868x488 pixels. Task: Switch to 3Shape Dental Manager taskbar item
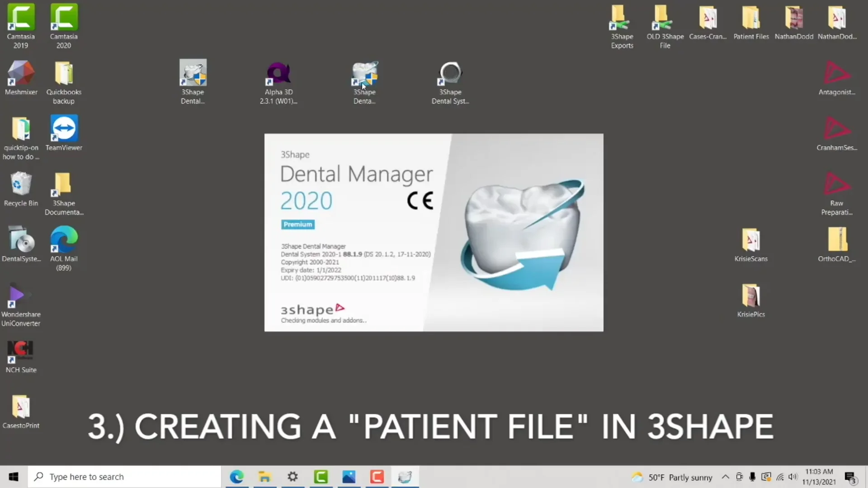coord(405,477)
